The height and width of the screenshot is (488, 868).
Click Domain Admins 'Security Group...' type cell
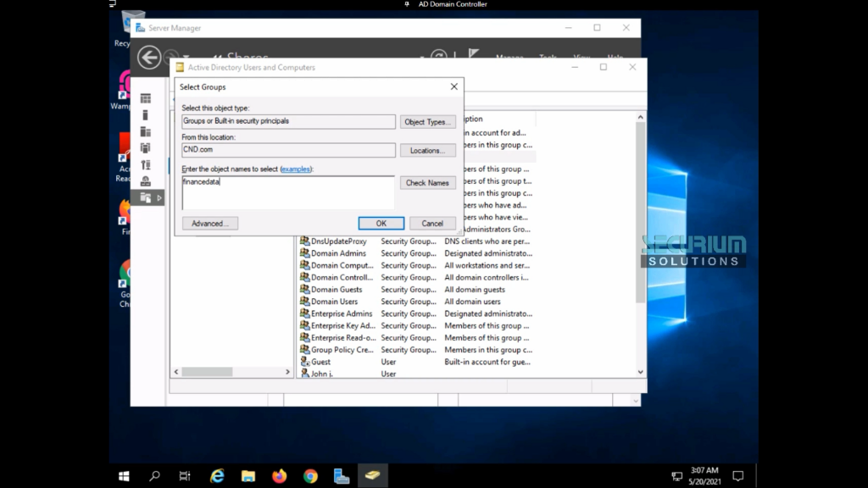pyautogui.click(x=409, y=253)
